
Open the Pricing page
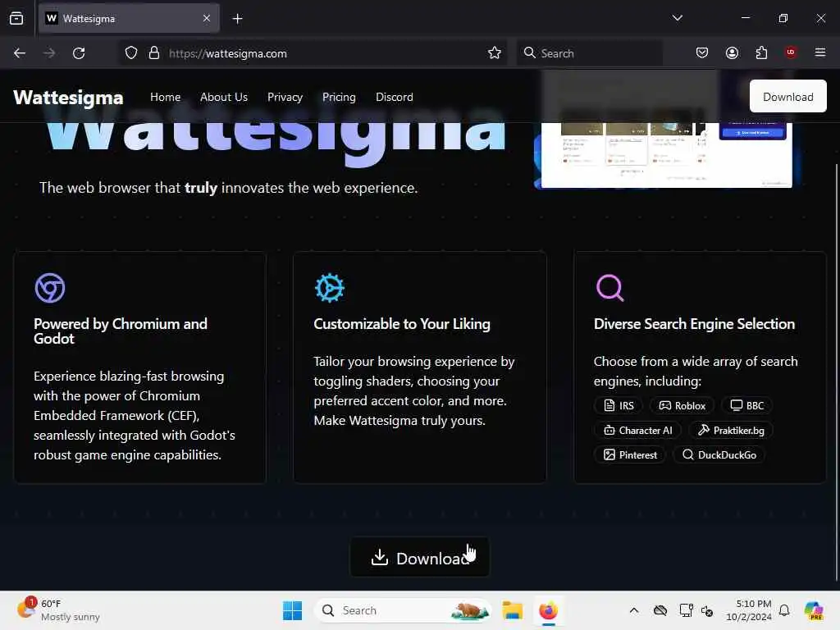point(339,97)
